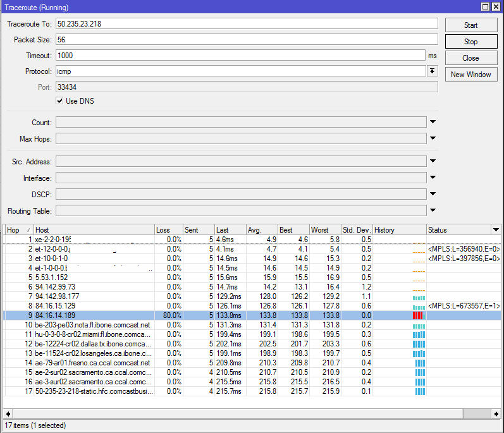Select the row for host 94.142.99.73
Image resolution: width=504 pixels, height=433 pixels.
click(252, 287)
